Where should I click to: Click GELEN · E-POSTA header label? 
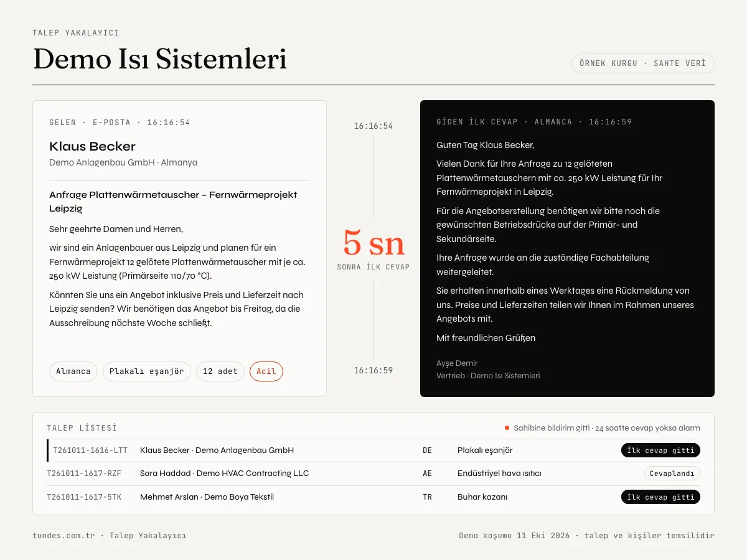120,123
